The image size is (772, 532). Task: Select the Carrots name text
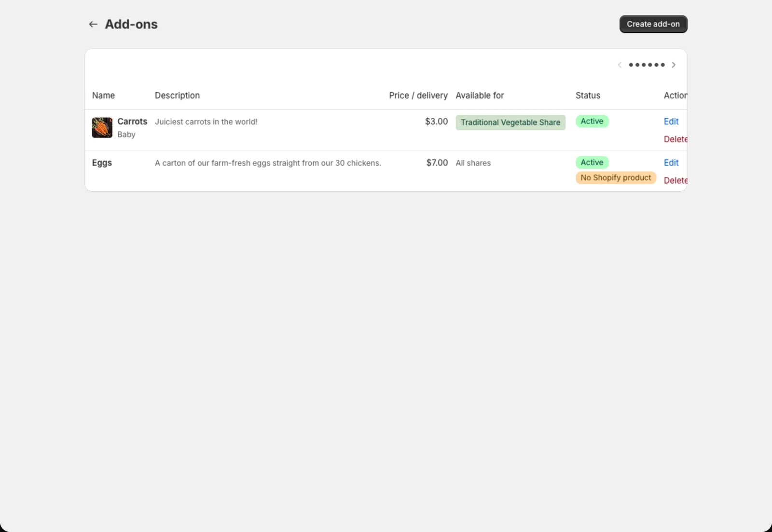132,122
